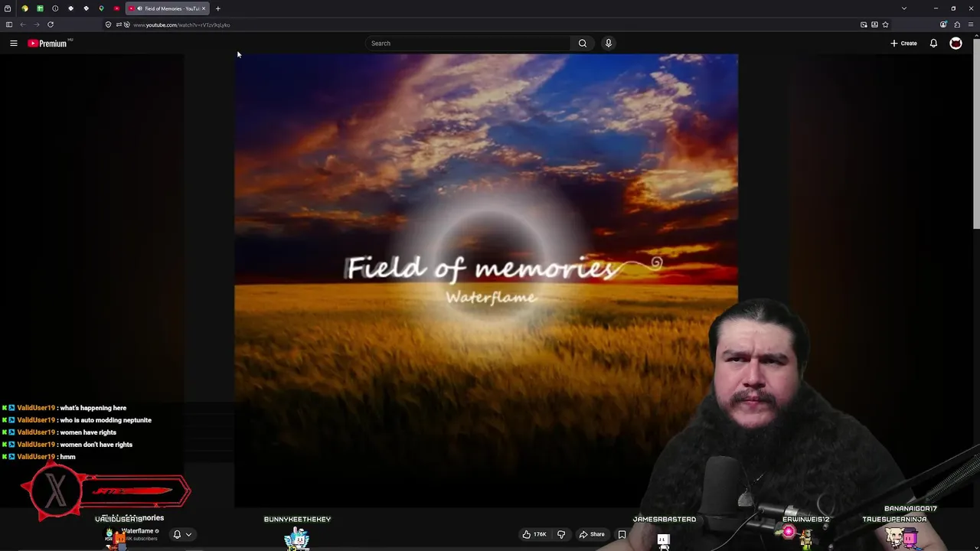This screenshot has height=551, width=980.
Task: Switch to the circled-i pinned tab
Action: pyautogui.click(x=55, y=8)
